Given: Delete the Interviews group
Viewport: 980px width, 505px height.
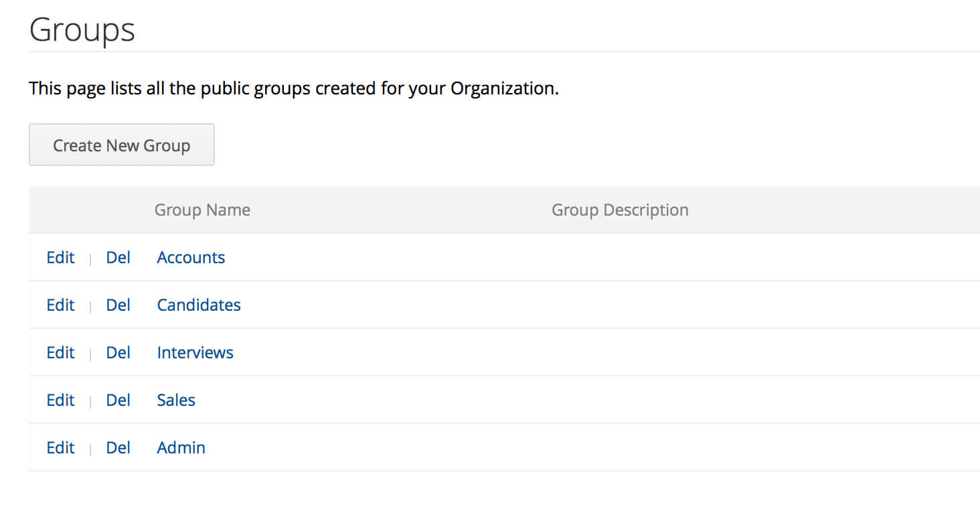Looking at the screenshot, I should coord(118,353).
